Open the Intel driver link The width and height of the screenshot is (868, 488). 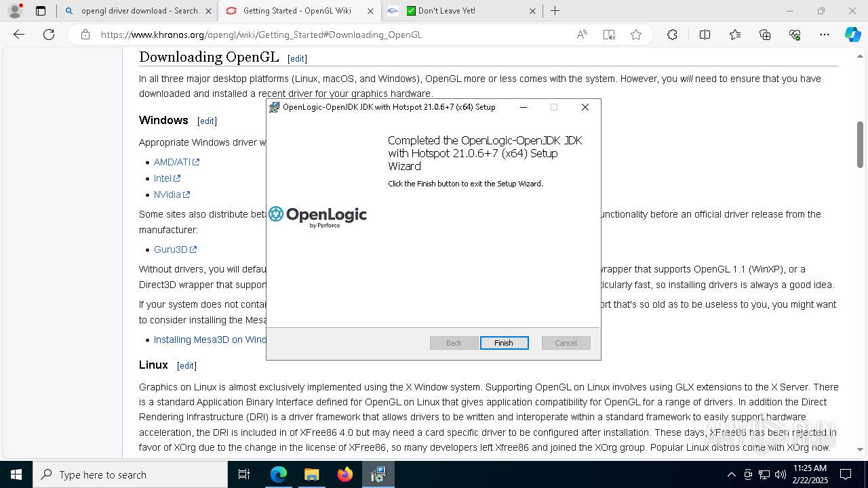pyautogui.click(x=167, y=178)
